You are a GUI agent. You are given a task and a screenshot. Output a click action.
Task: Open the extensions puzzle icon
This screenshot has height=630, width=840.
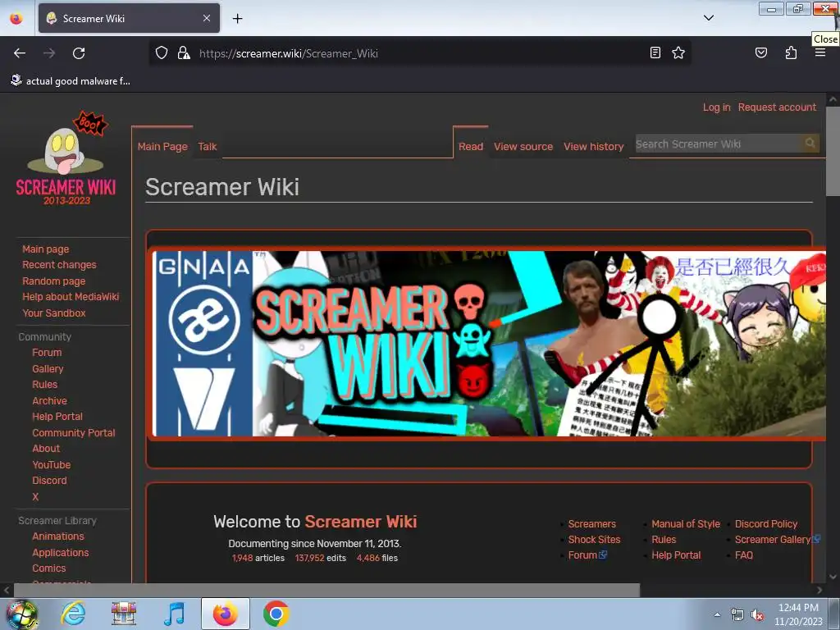click(791, 52)
